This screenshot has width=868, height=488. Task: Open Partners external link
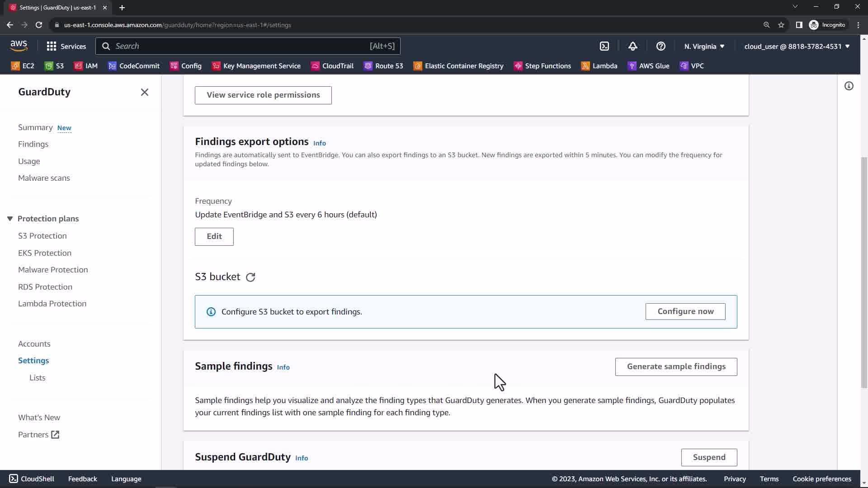[38, 435]
